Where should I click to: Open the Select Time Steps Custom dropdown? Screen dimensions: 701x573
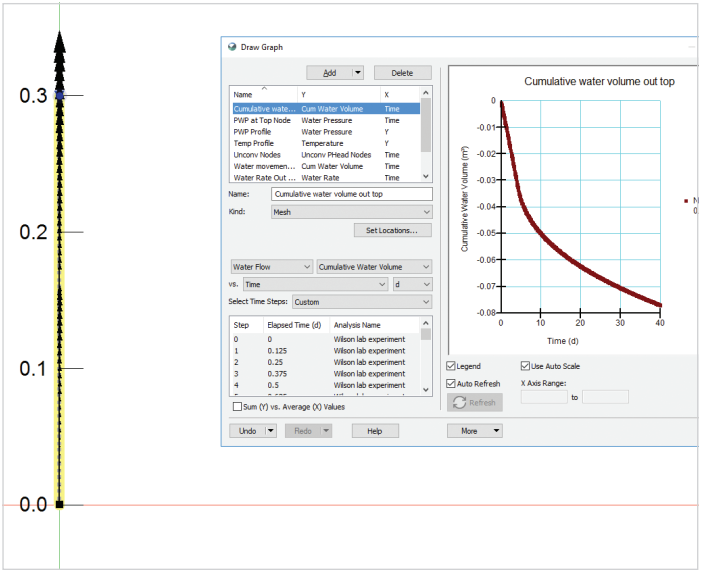(362, 302)
